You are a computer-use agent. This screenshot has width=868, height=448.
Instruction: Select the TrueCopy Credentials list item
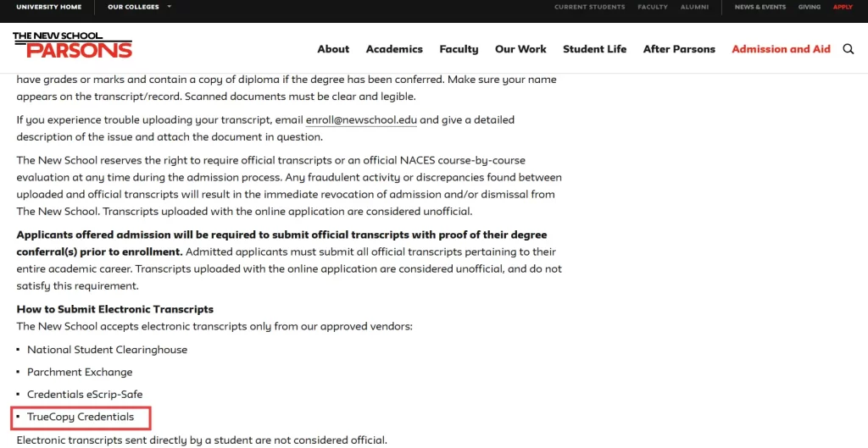[81, 417]
